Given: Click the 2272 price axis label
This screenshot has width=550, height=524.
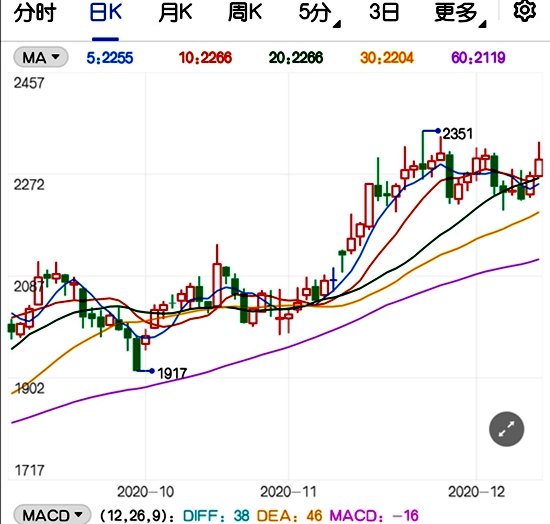Looking at the screenshot, I should (29, 184).
